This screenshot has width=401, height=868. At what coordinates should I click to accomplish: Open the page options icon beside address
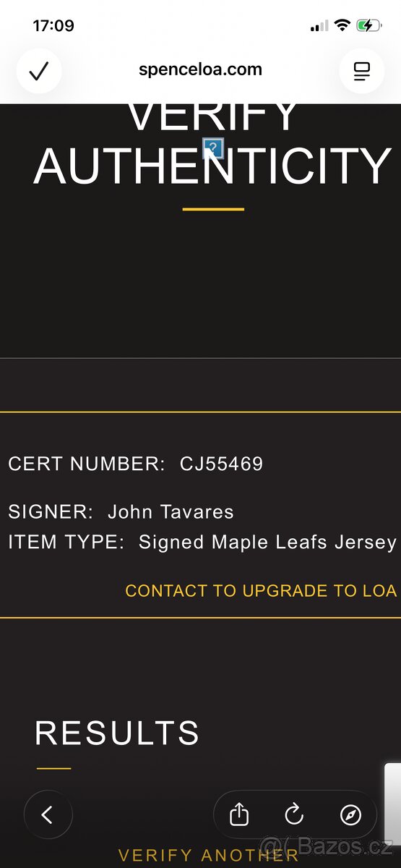[x=361, y=71]
